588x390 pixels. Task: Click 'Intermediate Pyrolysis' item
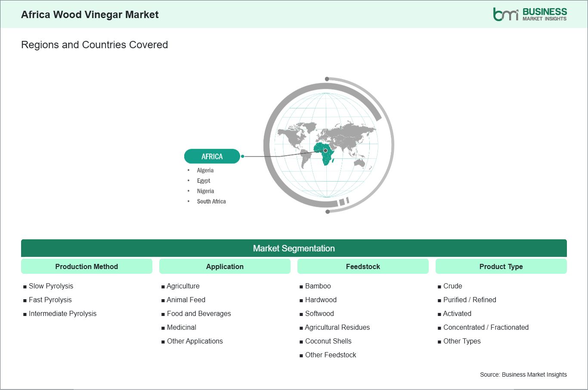[62, 313]
